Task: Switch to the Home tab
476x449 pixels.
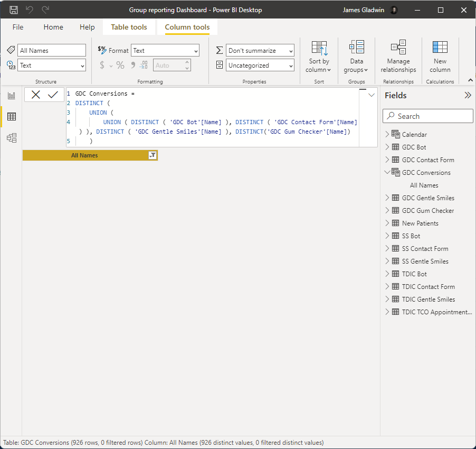Action: point(53,27)
